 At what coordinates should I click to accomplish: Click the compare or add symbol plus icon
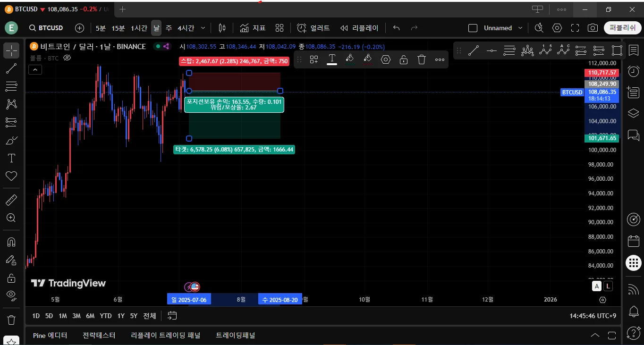coord(80,28)
